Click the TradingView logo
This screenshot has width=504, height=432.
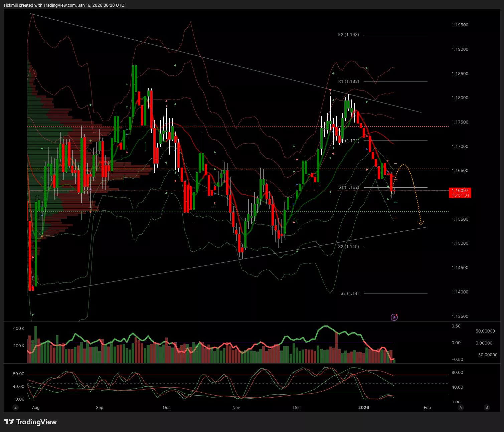(30, 422)
